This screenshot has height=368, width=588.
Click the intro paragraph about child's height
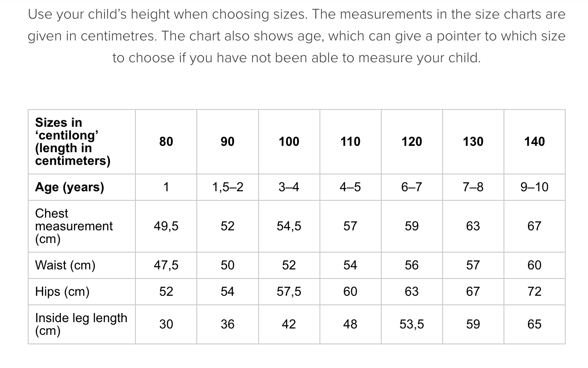[x=296, y=36]
